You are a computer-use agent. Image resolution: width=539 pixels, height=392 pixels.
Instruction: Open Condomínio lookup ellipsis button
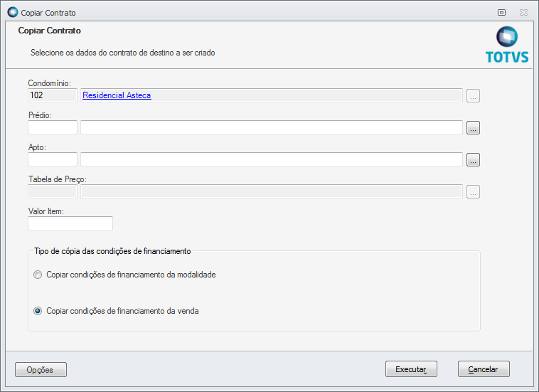pyautogui.click(x=474, y=95)
